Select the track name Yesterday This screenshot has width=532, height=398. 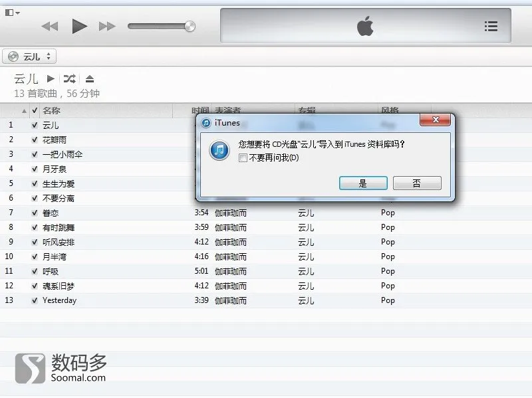point(60,300)
